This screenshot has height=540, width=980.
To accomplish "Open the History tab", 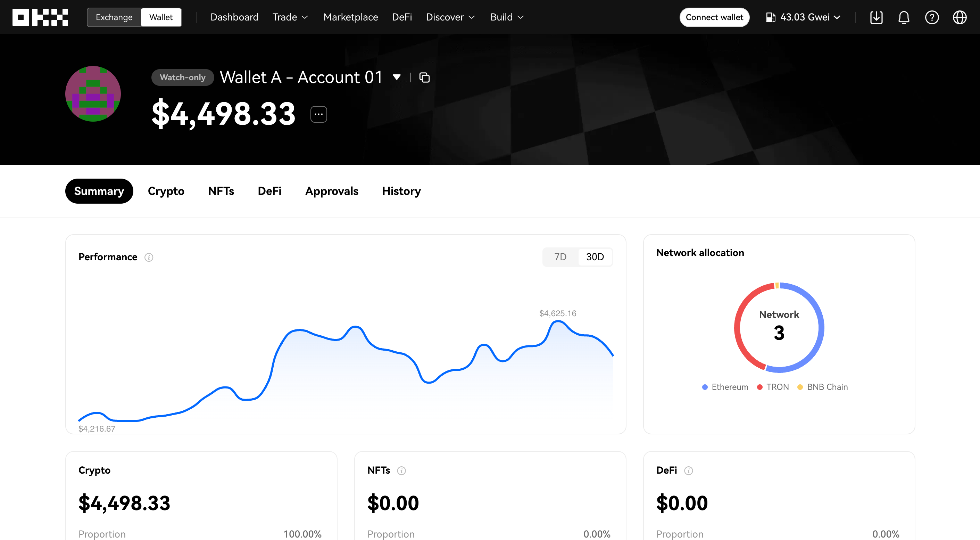I will pyautogui.click(x=401, y=191).
